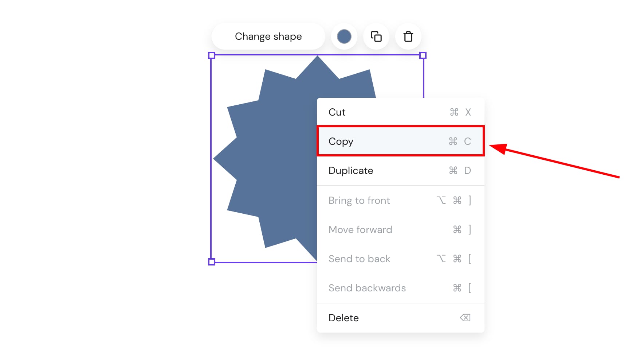Choose Copy in the context menu
The image size is (644, 353).
pyautogui.click(x=341, y=141)
